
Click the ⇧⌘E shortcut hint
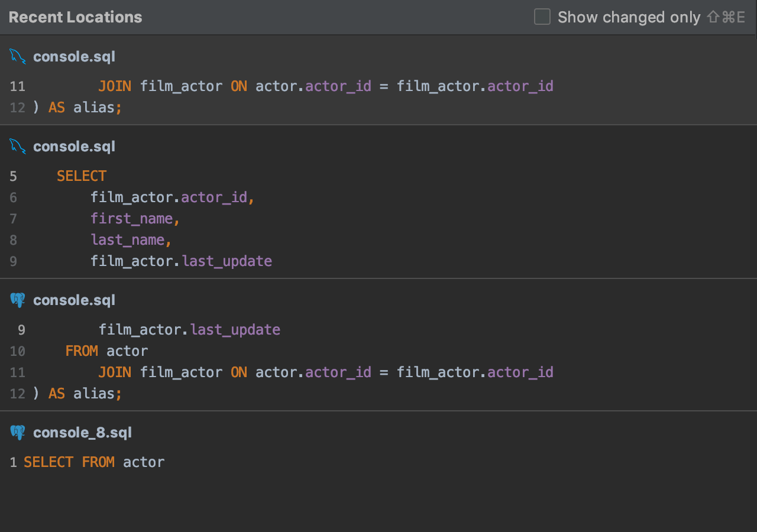[726, 17]
